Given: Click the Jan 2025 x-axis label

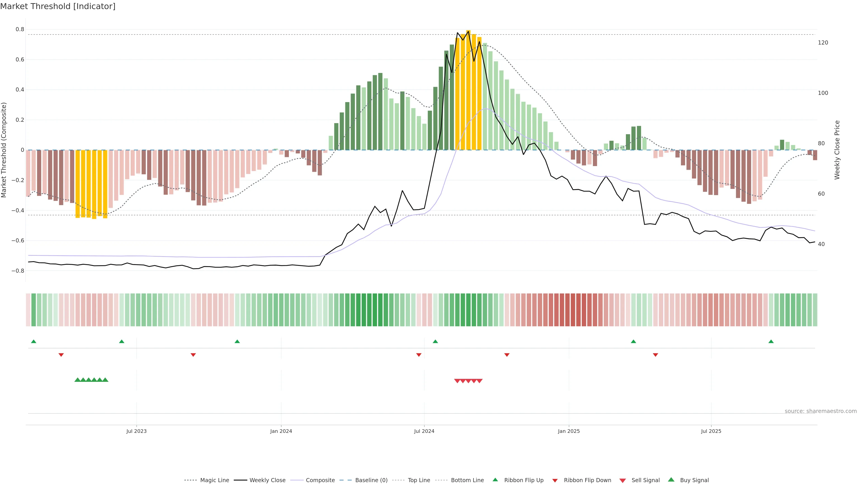Looking at the screenshot, I should point(569,431).
